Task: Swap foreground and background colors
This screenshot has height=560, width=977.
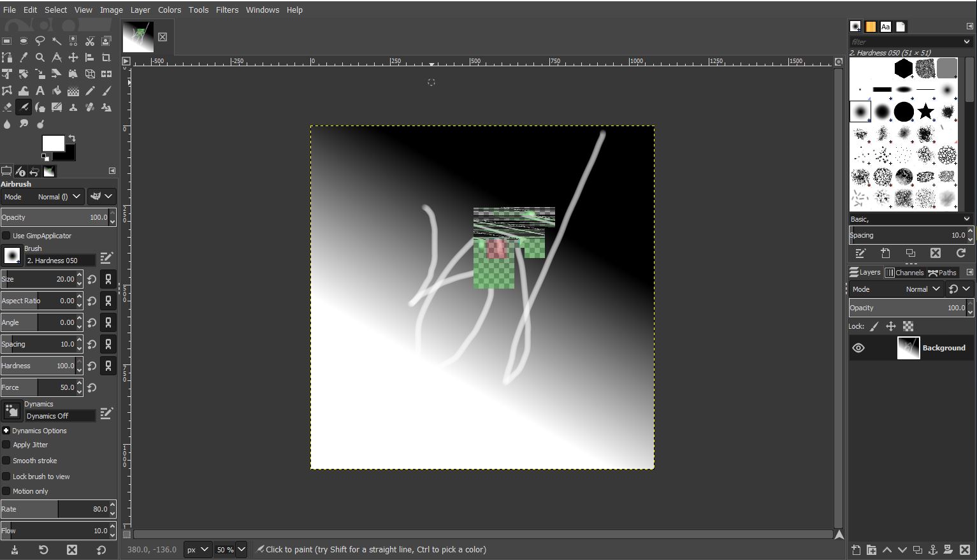Action: [x=72, y=138]
